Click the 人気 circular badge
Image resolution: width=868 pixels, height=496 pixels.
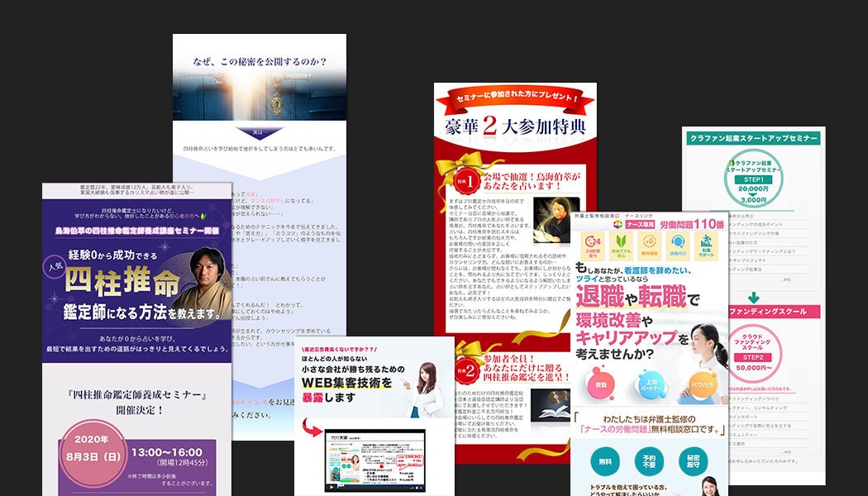[x=54, y=265]
